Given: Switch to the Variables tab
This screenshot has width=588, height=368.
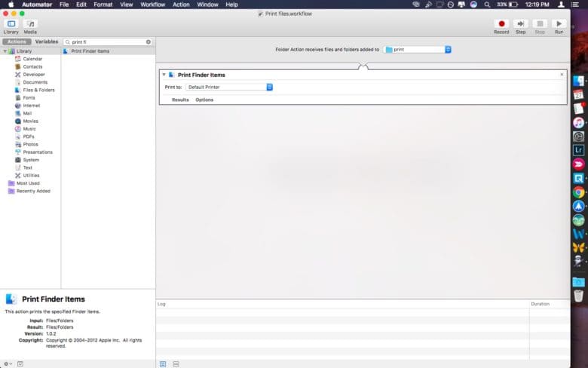Looking at the screenshot, I should (x=47, y=41).
